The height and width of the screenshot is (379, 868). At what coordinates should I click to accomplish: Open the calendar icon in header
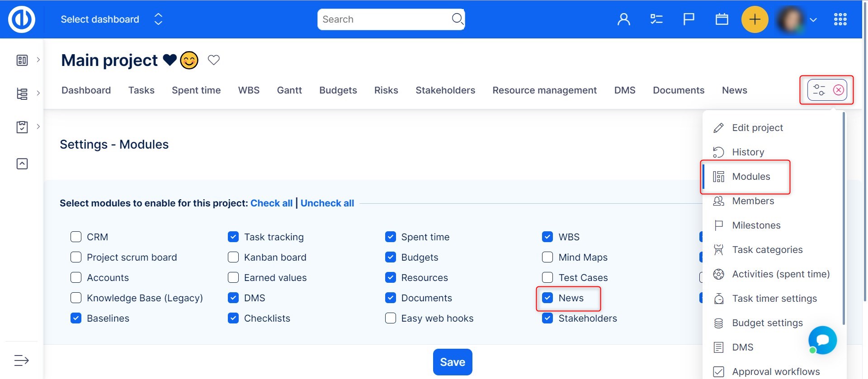click(x=722, y=19)
